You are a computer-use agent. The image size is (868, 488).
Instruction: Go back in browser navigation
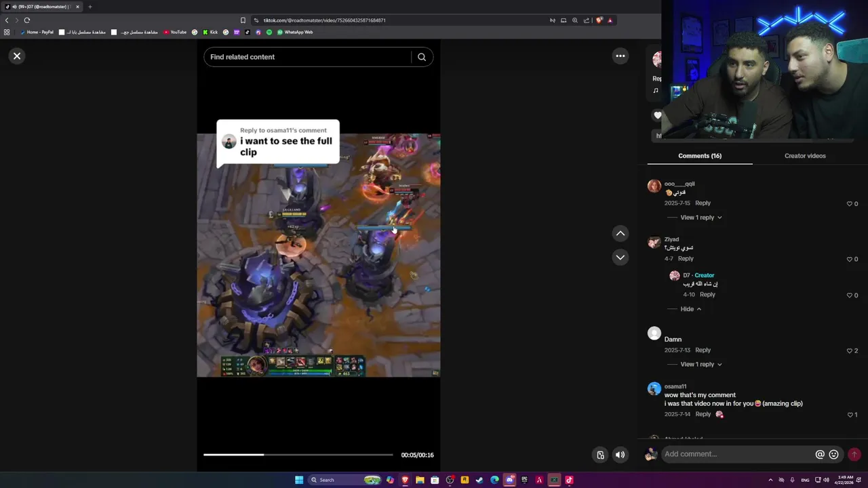pos(7,20)
